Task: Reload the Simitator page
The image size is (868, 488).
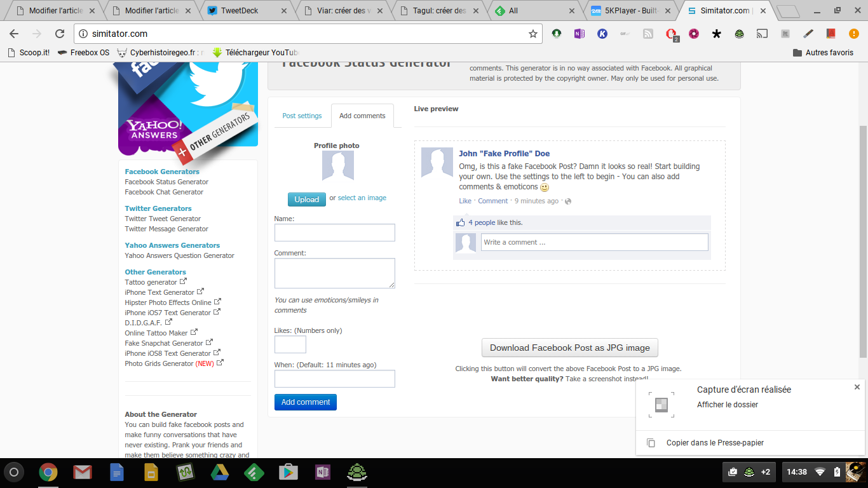Action: [x=60, y=34]
